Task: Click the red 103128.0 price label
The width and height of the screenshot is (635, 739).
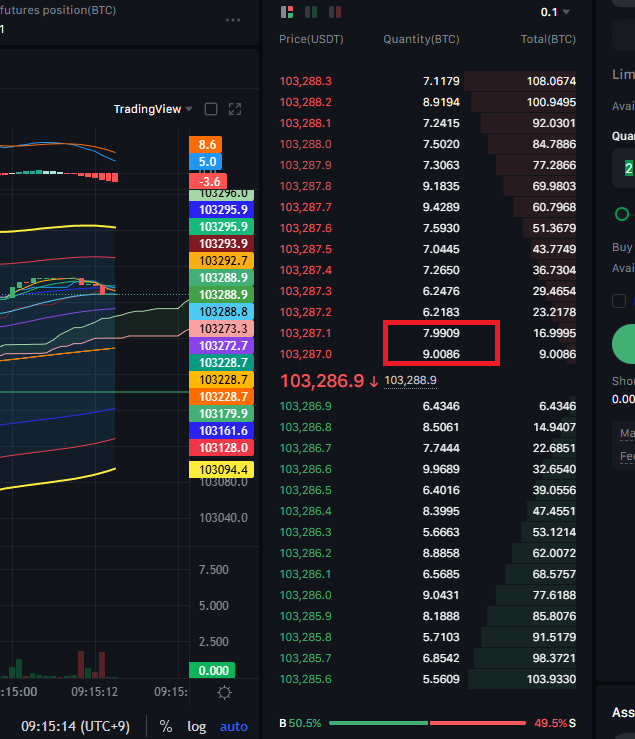Action: click(x=222, y=448)
